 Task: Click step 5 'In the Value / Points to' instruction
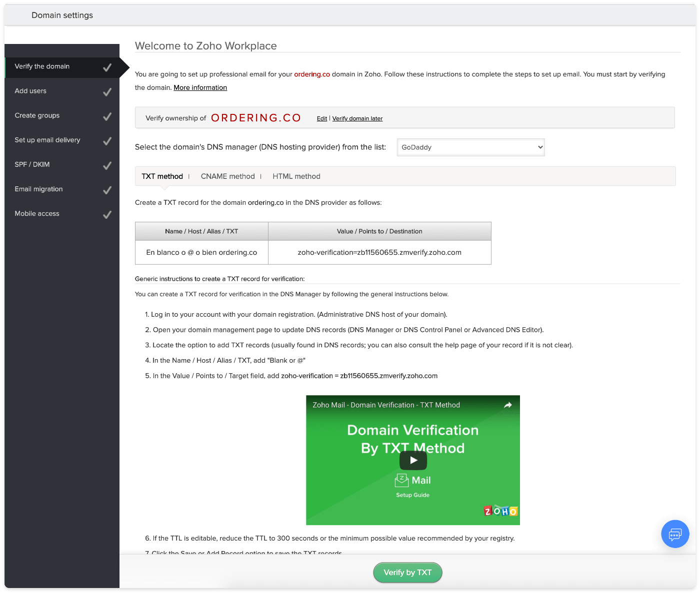click(291, 376)
